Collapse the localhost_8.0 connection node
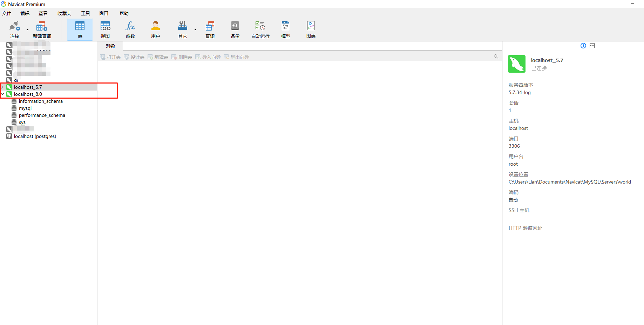 (x=2, y=94)
